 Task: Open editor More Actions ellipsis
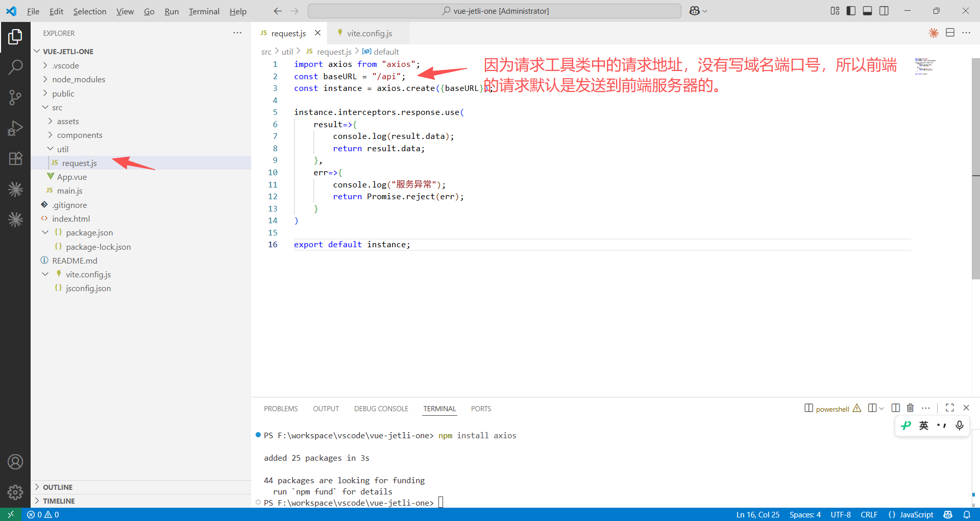pos(966,33)
